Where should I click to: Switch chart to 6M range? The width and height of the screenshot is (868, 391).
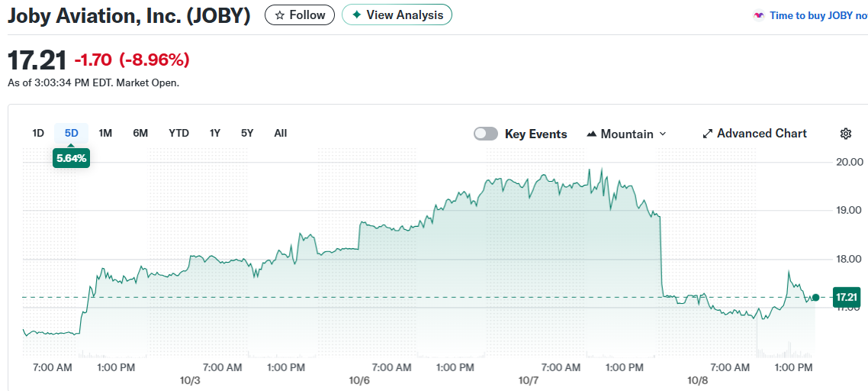tap(140, 133)
